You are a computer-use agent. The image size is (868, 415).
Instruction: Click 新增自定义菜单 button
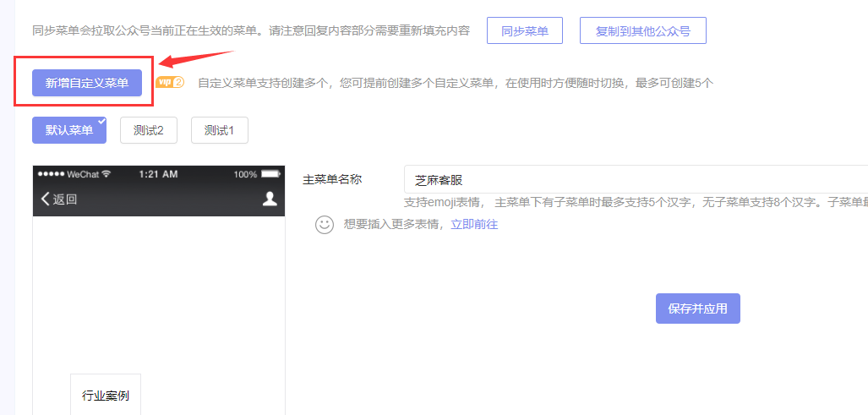87,83
